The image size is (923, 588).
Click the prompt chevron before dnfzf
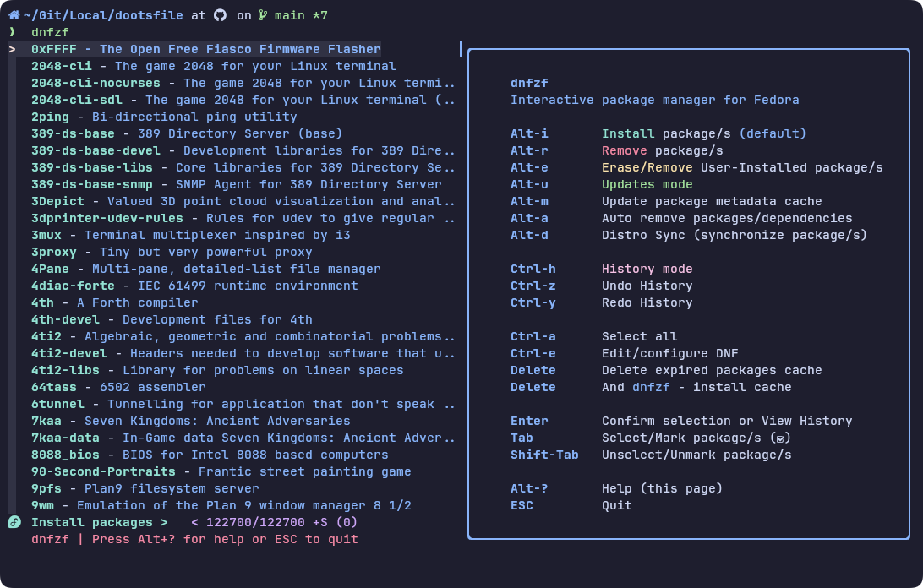pyautogui.click(x=10, y=31)
